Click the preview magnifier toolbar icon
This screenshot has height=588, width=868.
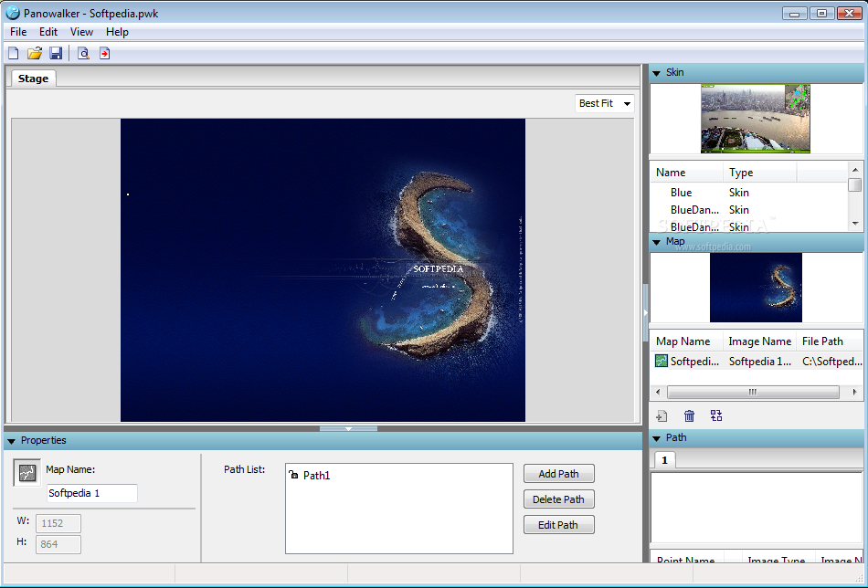tap(83, 53)
